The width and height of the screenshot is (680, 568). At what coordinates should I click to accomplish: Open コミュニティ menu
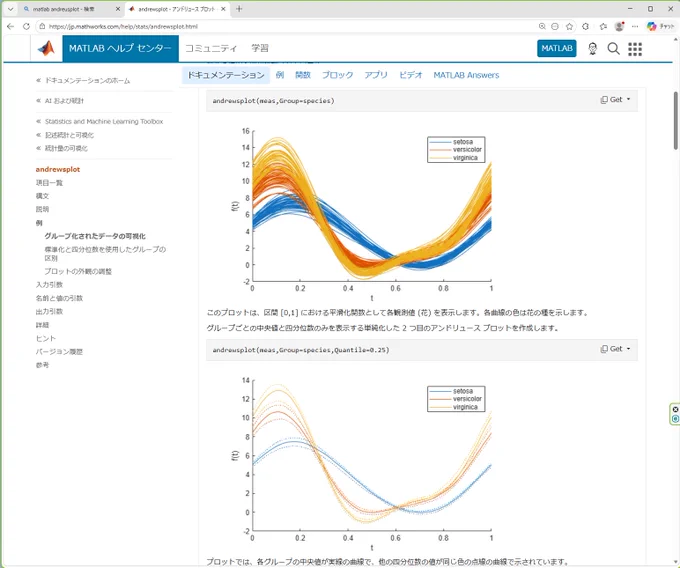pyautogui.click(x=211, y=48)
